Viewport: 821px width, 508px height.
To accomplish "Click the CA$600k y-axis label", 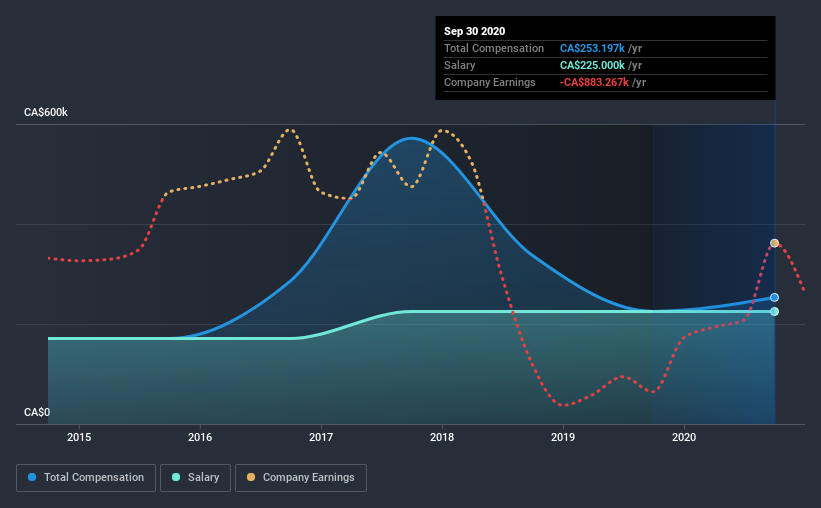I will (46, 112).
